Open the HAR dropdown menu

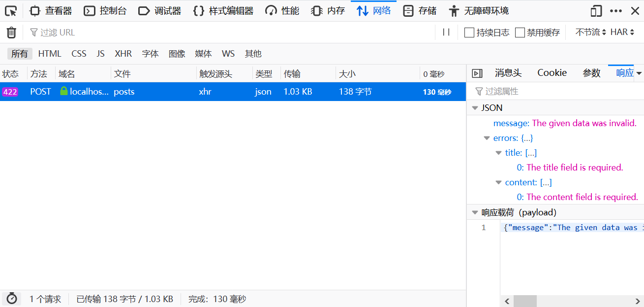622,33
